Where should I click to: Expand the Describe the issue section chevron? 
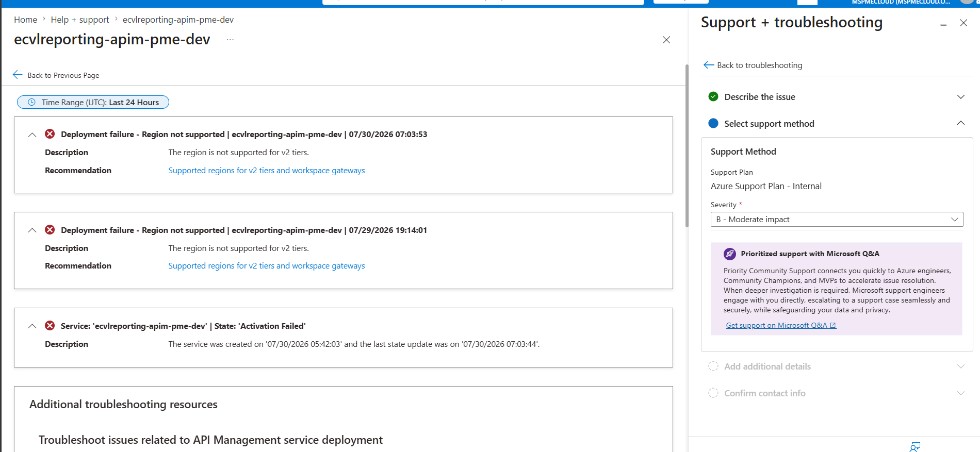[x=961, y=97]
